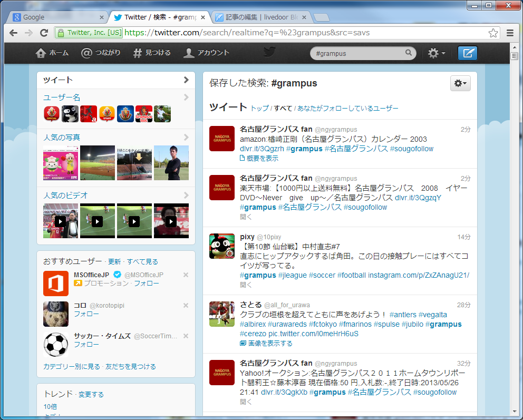Bookmark this page with star icon
Image resolution: width=523 pixels, height=420 pixels.
[493, 33]
